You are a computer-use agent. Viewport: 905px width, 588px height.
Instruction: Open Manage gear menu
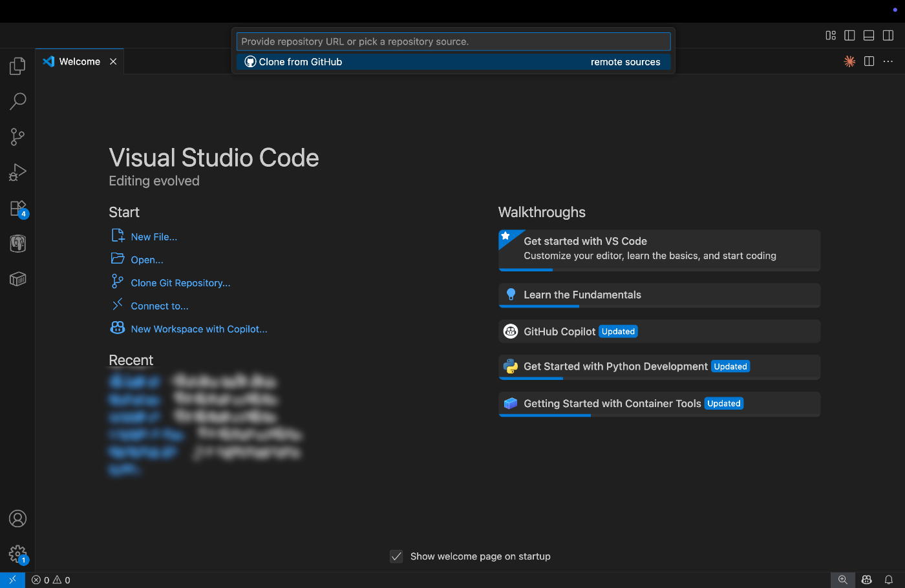[x=17, y=554]
